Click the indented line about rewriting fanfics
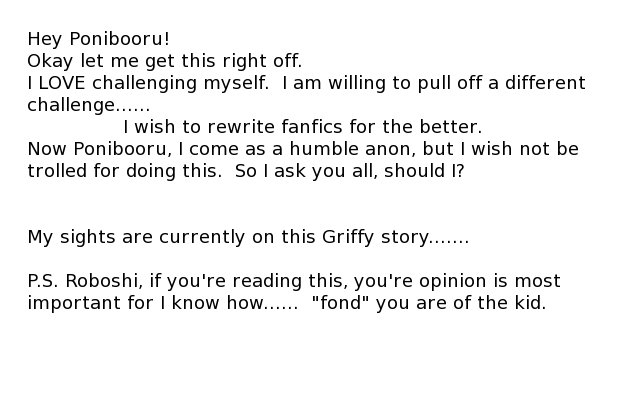 coord(302,127)
